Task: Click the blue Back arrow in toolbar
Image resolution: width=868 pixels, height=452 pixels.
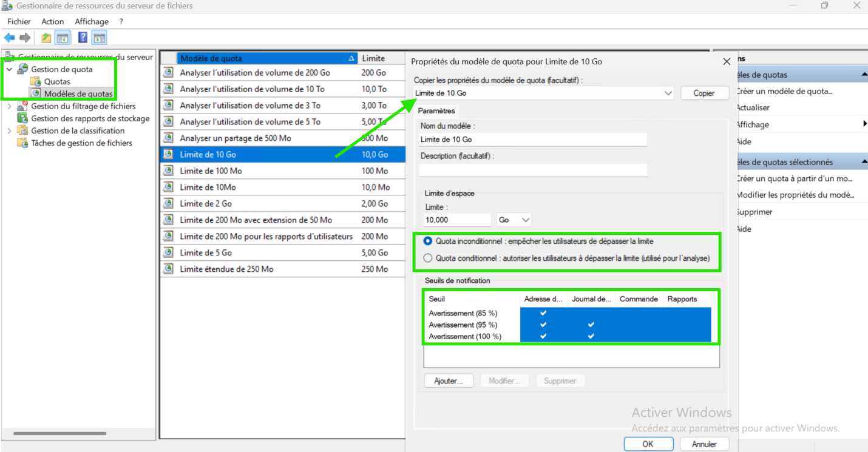Action: pos(10,38)
